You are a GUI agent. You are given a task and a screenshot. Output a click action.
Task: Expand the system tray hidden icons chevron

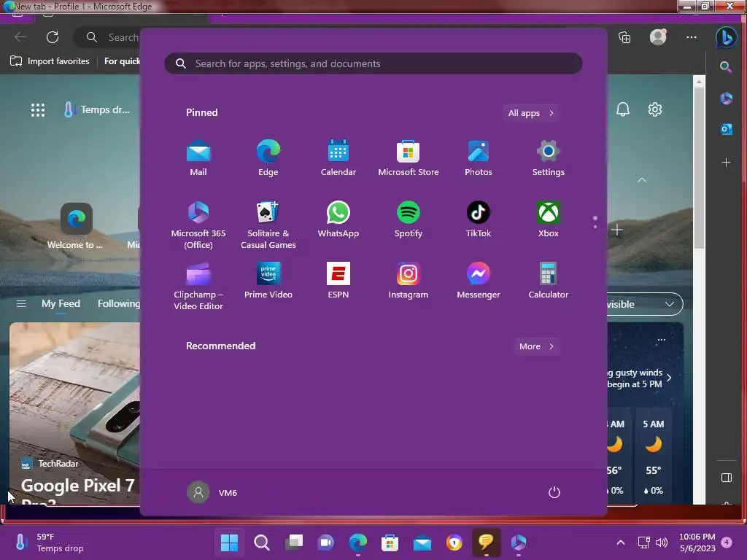[620, 542]
